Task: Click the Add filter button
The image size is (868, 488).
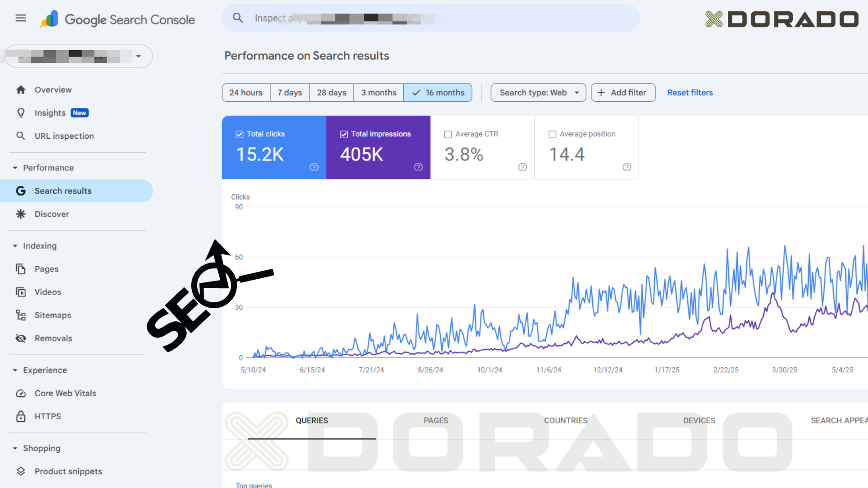Action: click(623, 93)
